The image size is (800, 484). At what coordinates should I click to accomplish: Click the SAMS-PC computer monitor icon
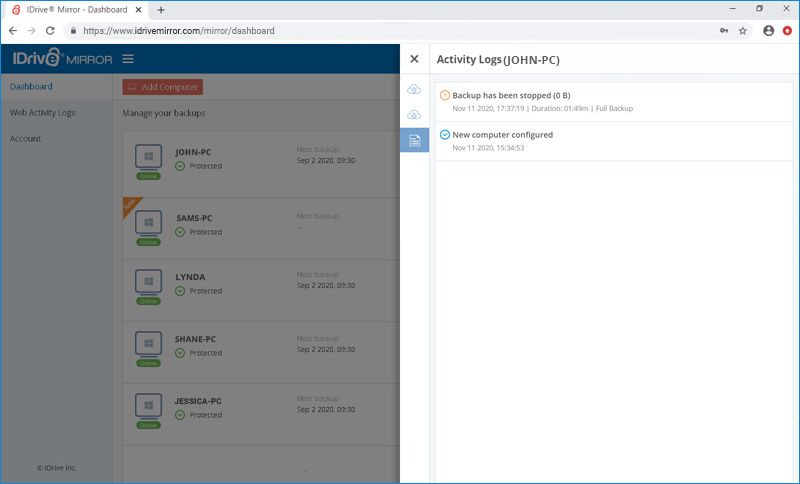[149, 222]
